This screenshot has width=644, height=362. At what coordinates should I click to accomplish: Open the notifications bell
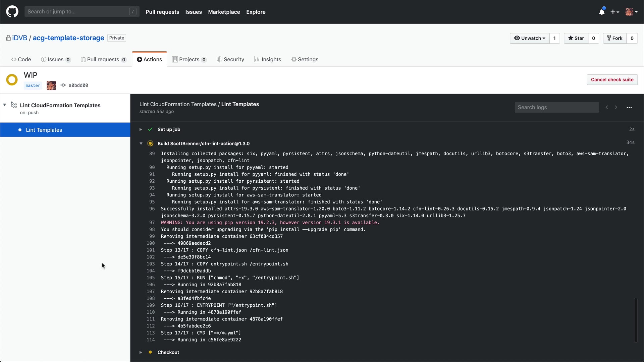pyautogui.click(x=602, y=12)
